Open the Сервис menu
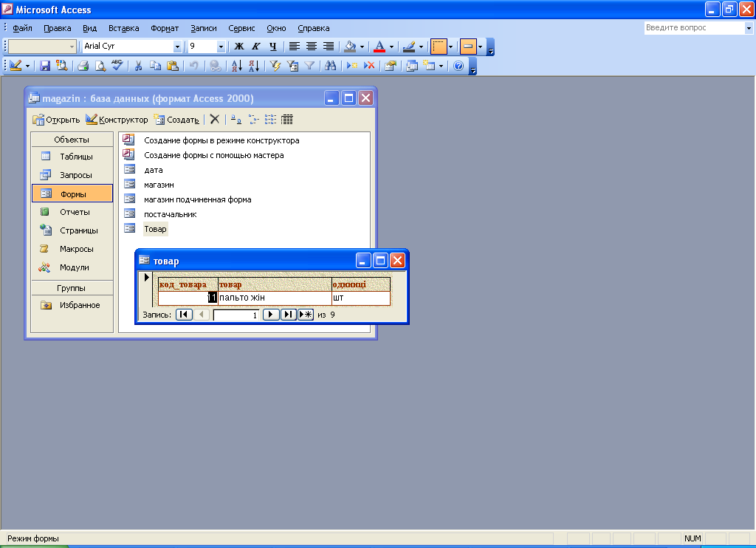This screenshot has height=548, width=756. [x=241, y=28]
